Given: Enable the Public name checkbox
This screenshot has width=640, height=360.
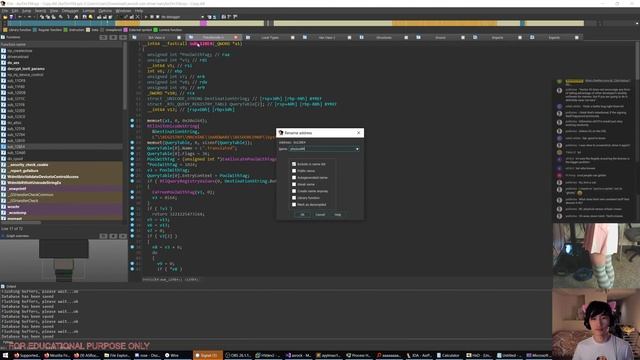Looking at the screenshot, I should coord(294,171).
